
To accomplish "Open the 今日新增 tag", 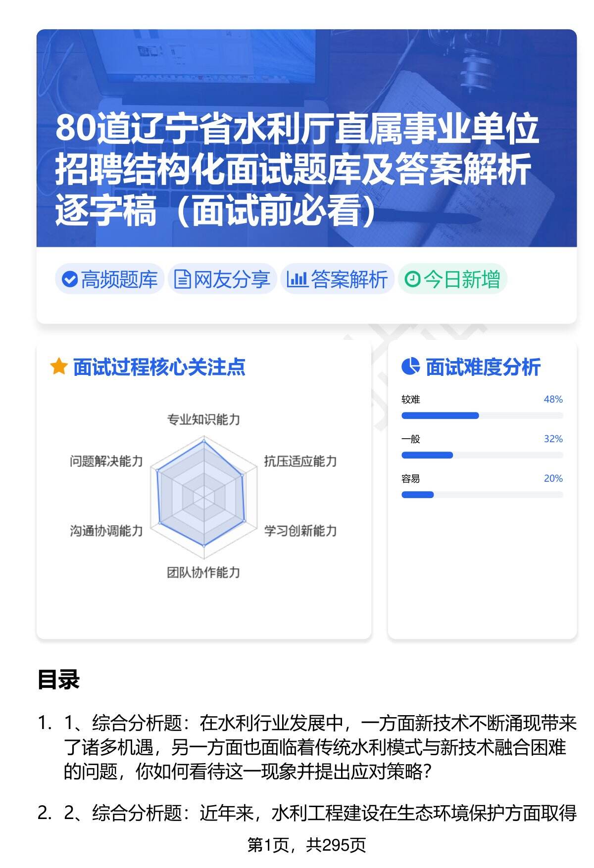I will tap(452, 279).
